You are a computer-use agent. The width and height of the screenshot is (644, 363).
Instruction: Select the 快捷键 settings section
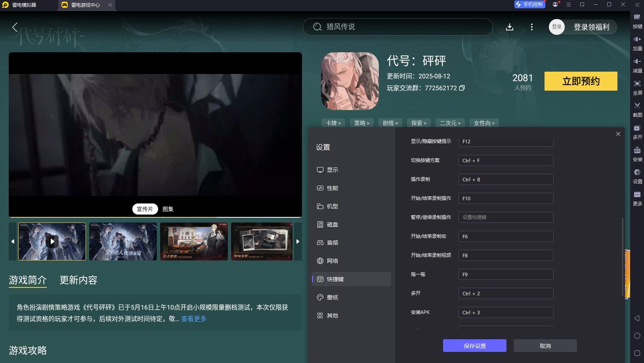point(352,279)
